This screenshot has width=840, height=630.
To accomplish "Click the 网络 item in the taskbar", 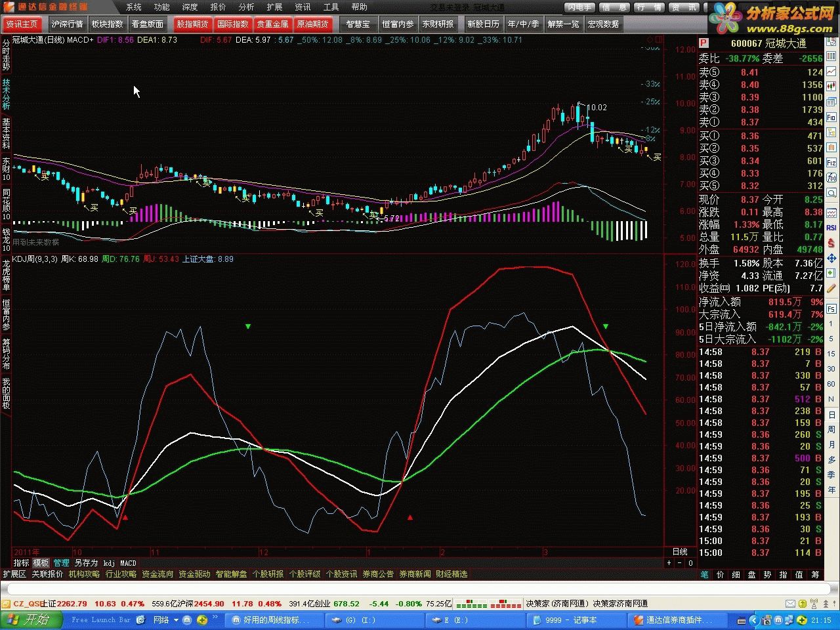I will [161, 619].
